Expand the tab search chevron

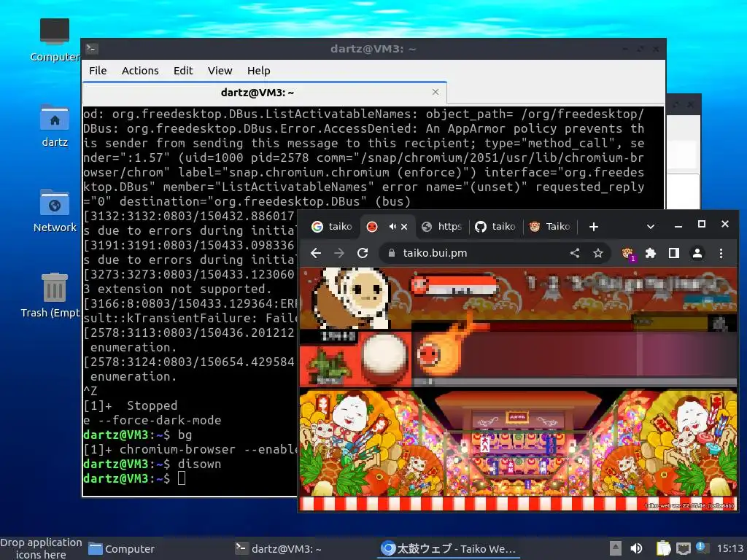(x=650, y=227)
